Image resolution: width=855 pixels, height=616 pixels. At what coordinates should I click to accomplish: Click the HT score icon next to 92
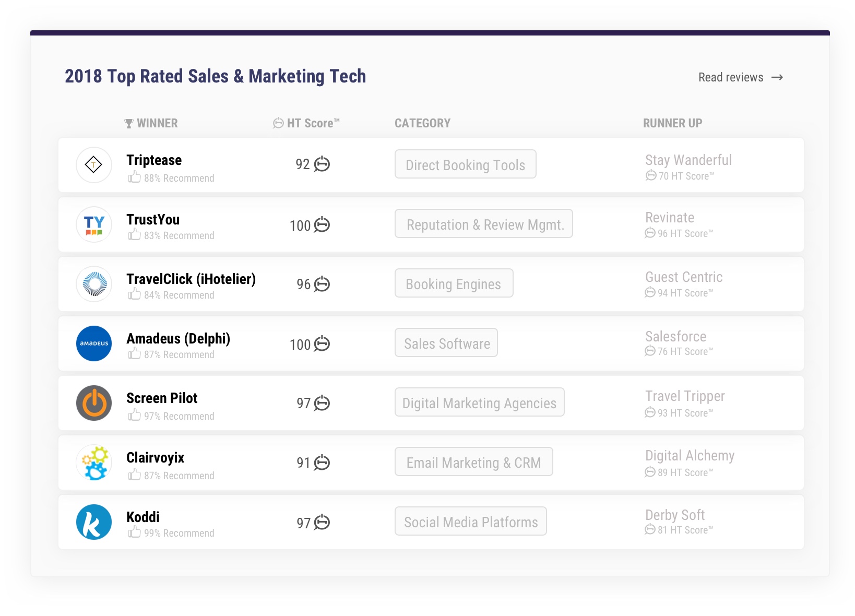322,164
